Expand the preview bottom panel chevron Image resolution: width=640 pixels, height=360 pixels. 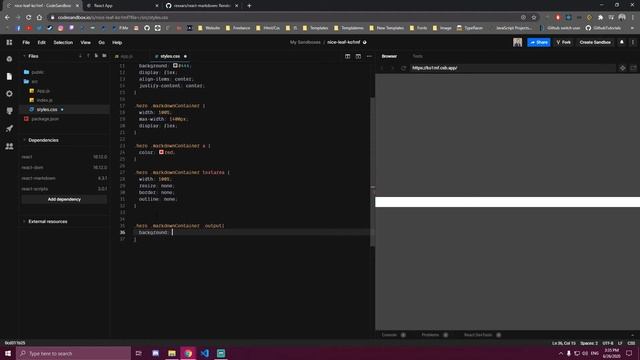[x=632, y=335]
